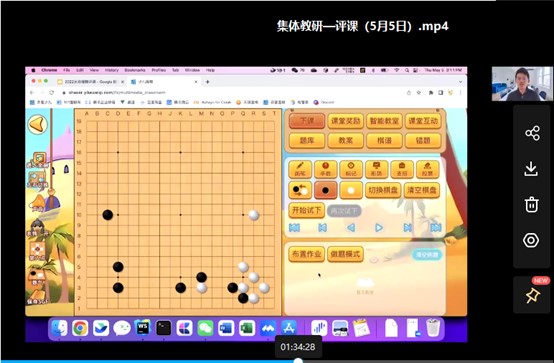
Task: Click the download icon in video sidebar
Action: pos(531,169)
